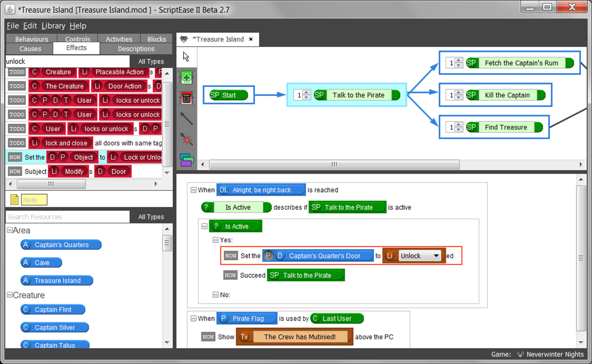Select the green add story point tool
Image resolution: width=592 pixels, height=364 pixels.
tap(186, 78)
